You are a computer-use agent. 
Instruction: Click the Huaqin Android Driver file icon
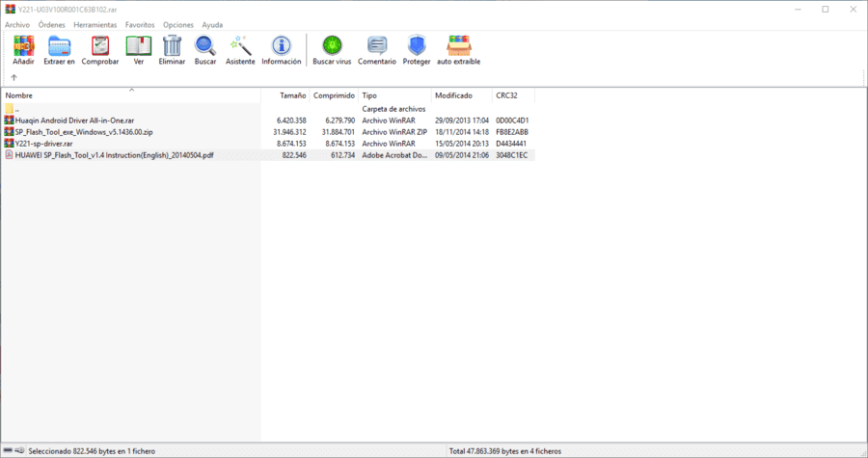[10, 120]
